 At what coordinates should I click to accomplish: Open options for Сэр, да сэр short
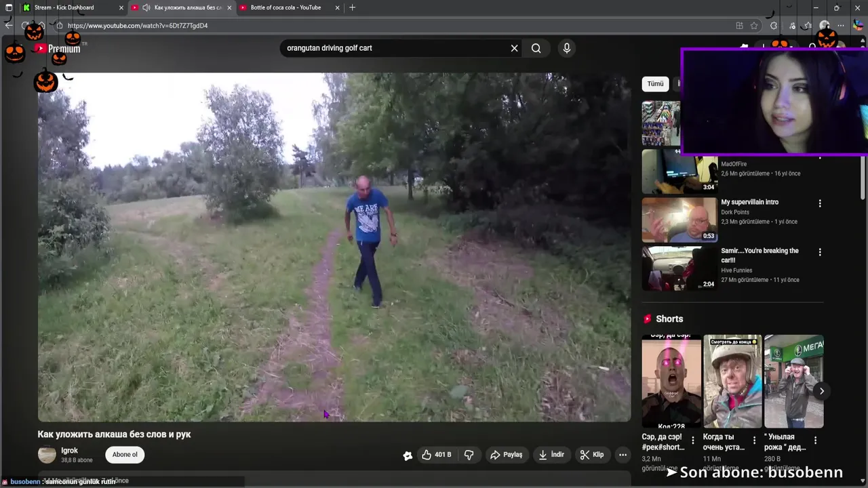[x=692, y=441]
